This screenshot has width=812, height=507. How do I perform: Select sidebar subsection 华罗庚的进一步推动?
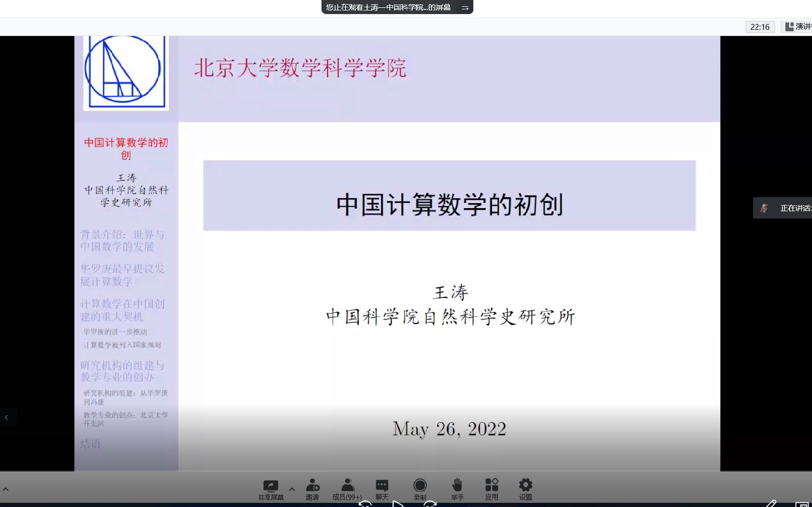(115, 332)
